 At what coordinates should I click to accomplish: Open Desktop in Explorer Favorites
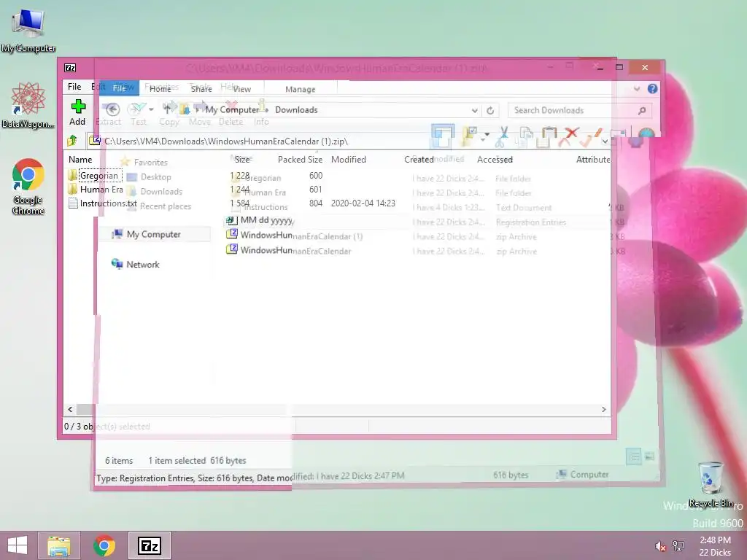(x=149, y=177)
